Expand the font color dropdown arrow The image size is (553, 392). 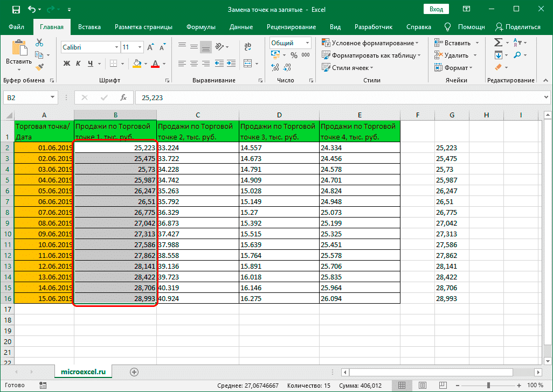163,64
